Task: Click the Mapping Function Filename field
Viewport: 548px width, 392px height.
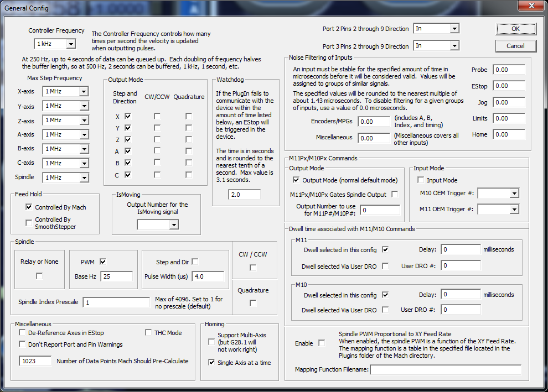Action: pos(446,369)
